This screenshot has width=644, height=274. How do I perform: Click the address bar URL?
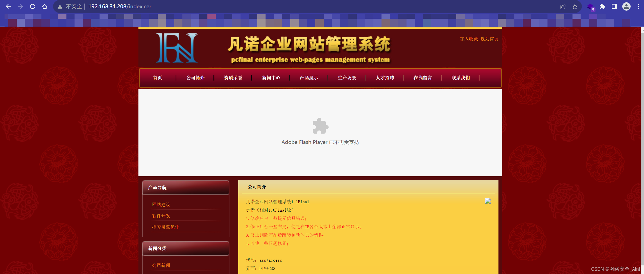120,7
